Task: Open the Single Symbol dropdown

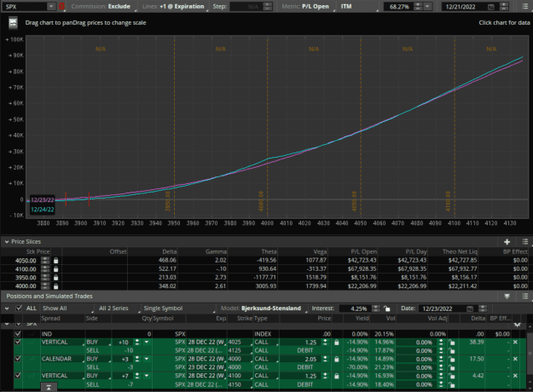Action: 178,308
